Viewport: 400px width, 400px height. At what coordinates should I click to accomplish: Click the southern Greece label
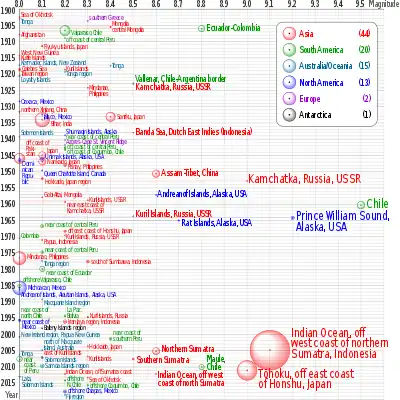pos(106,18)
